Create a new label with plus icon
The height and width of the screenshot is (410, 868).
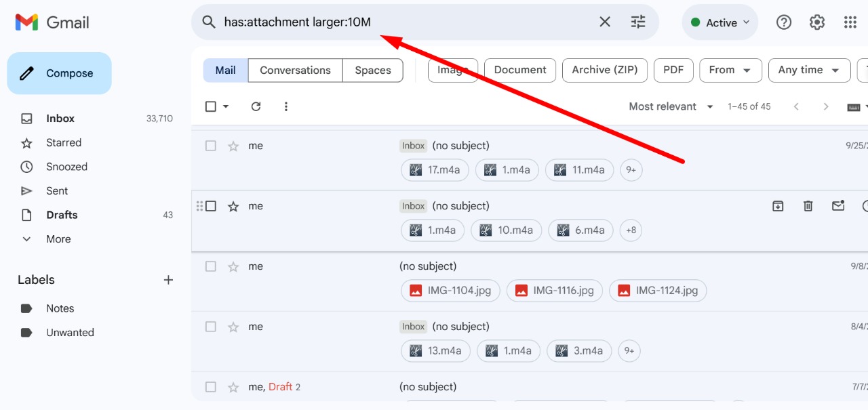click(168, 280)
